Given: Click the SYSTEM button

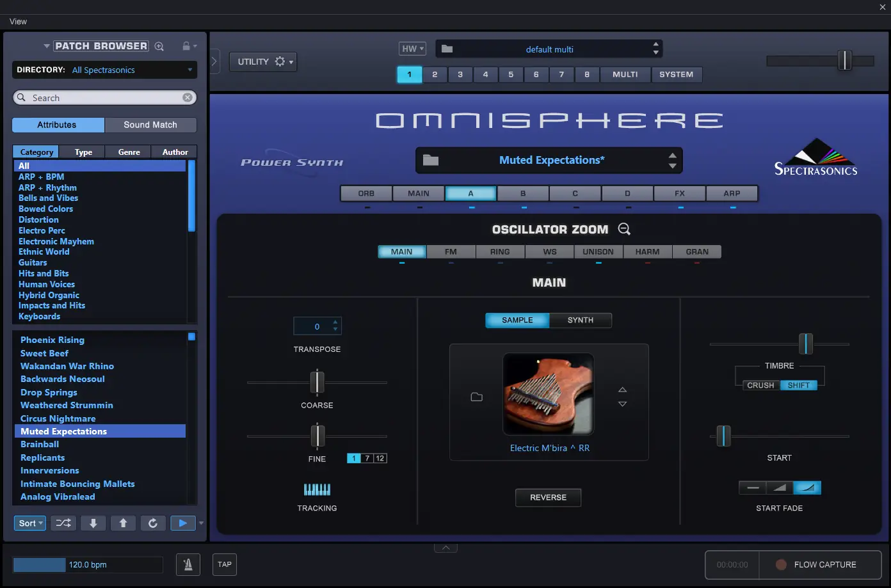Looking at the screenshot, I should pyautogui.click(x=677, y=74).
